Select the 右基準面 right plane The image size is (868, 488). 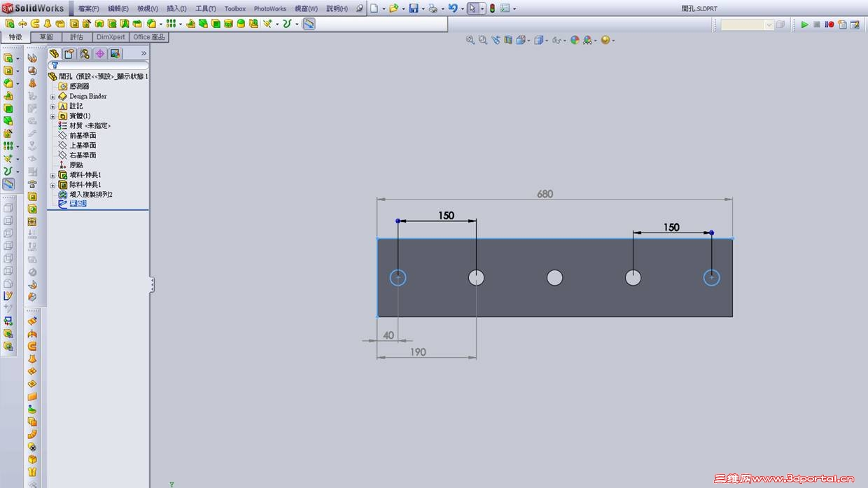83,155
